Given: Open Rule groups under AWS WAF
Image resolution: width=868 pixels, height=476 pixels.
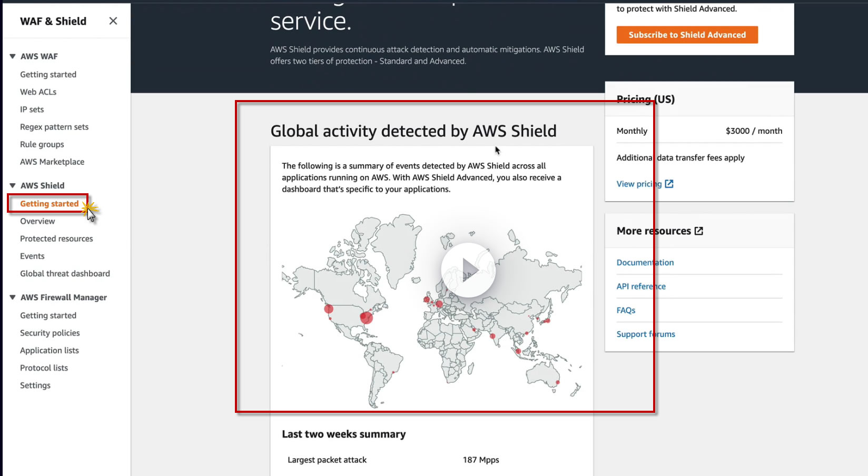Looking at the screenshot, I should tap(42, 144).
